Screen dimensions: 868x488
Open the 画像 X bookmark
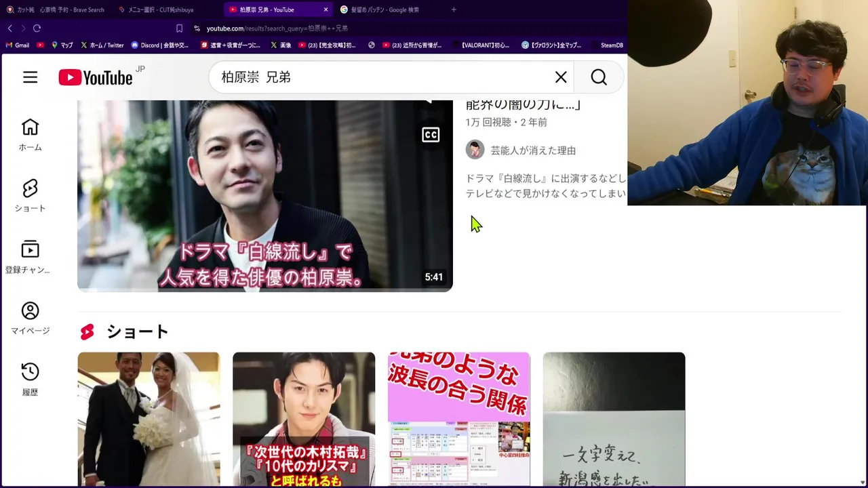(280, 45)
